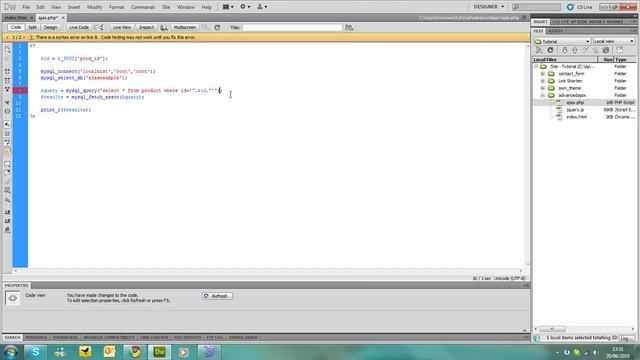
Task: Open the DESIGNER workspace switcher dropdown
Action: 489,7
